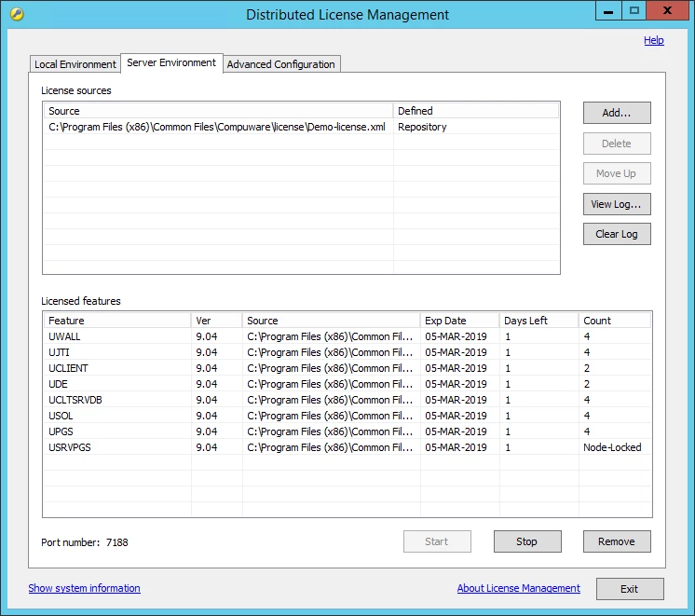This screenshot has height=616, width=695.
Task: Click the Count column header
Action: tap(615, 321)
